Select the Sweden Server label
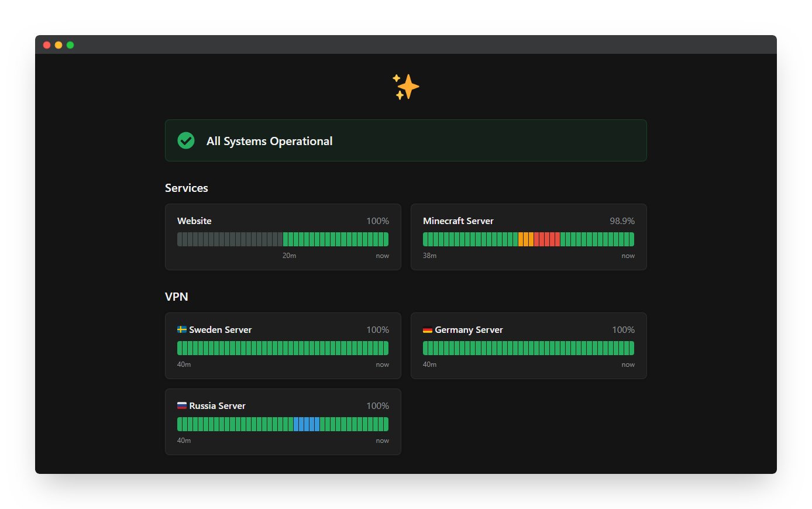812x509 pixels. (x=220, y=330)
